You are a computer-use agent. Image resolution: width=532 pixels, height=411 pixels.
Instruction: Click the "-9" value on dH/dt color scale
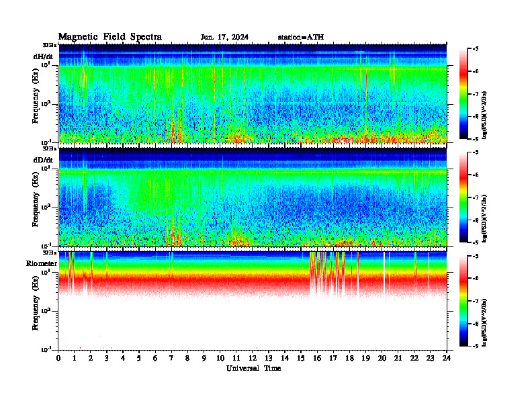tap(476, 139)
